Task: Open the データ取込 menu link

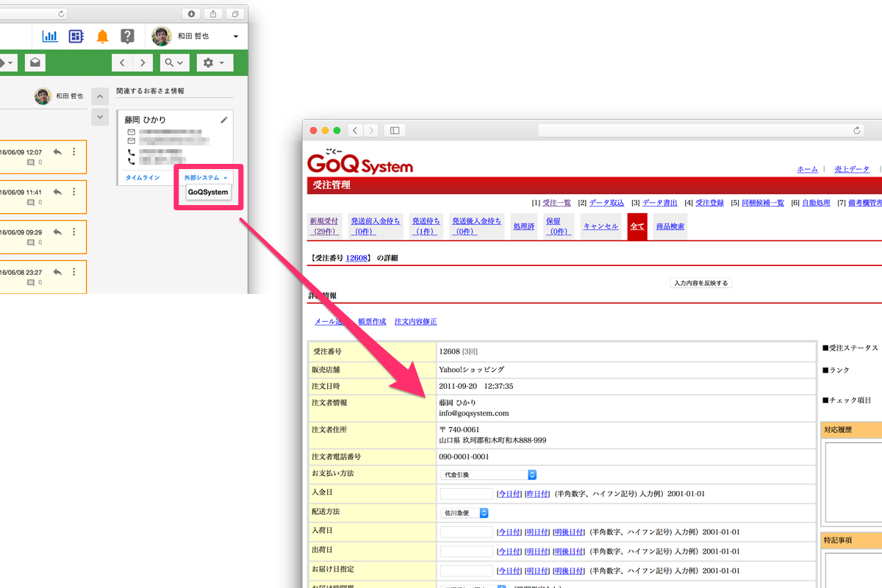Action: tap(606, 203)
